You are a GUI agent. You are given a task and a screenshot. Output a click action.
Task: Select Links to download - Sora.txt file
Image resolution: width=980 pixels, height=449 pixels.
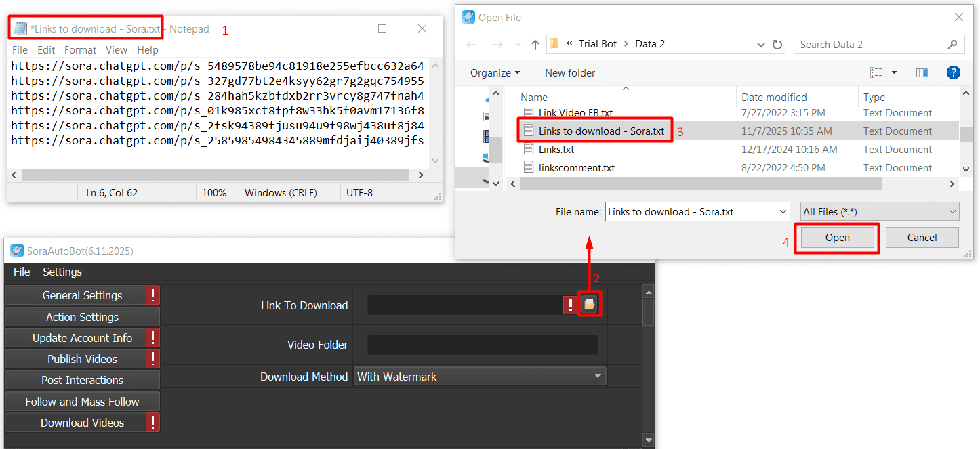[601, 131]
